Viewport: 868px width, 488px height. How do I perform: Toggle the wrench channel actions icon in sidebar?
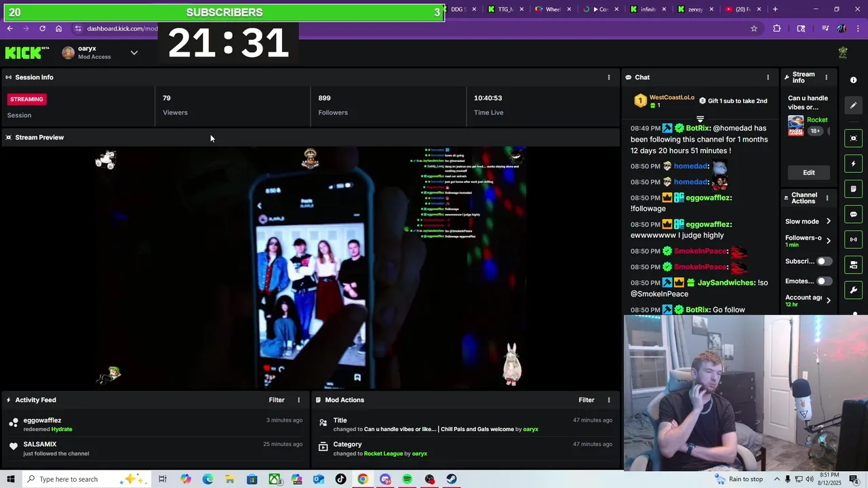[854, 290]
